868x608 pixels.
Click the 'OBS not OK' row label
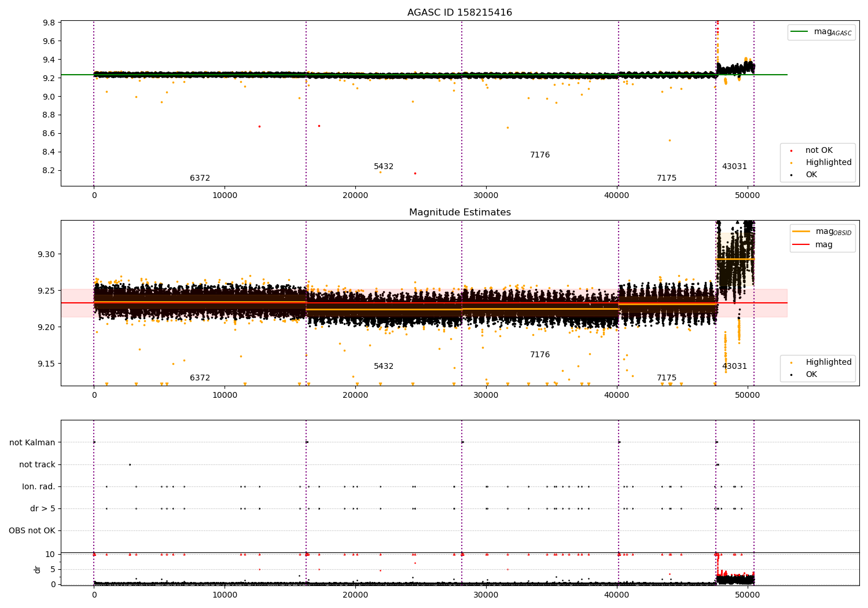(32, 530)
